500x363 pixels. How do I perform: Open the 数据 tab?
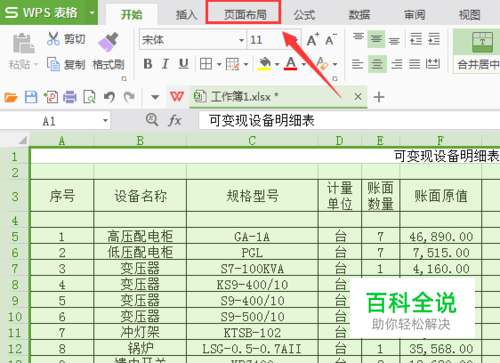(359, 15)
